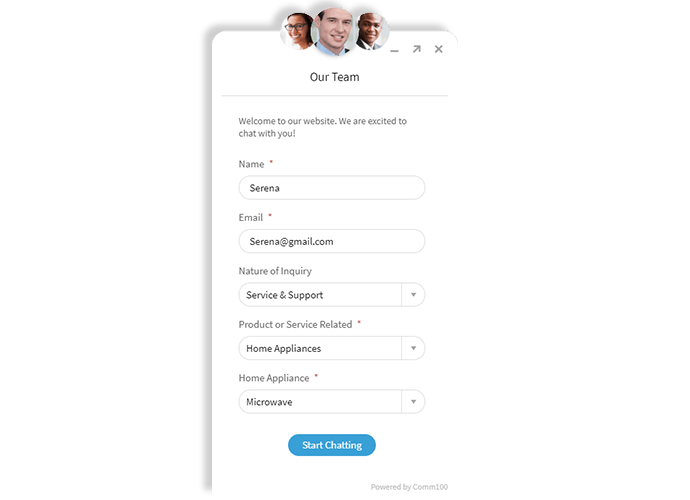Click the Start Chatting button
690x500 pixels.
click(x=332, y=445)
